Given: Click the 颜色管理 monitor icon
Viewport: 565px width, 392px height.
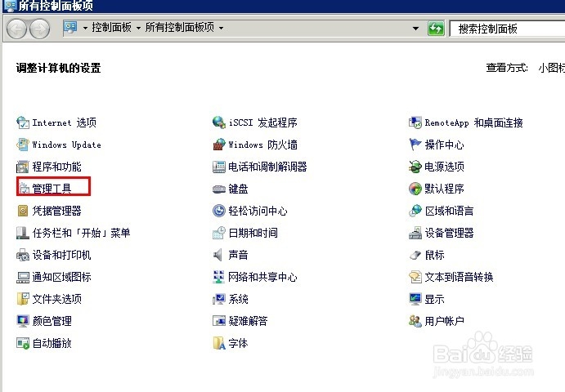Looking at the screenshot, I should (x=23, y=321).
